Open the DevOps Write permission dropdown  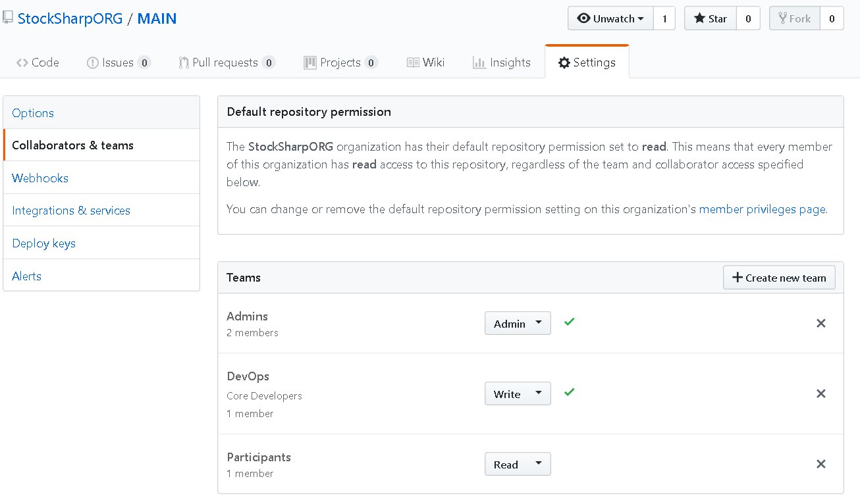click(x=518, y=393)
